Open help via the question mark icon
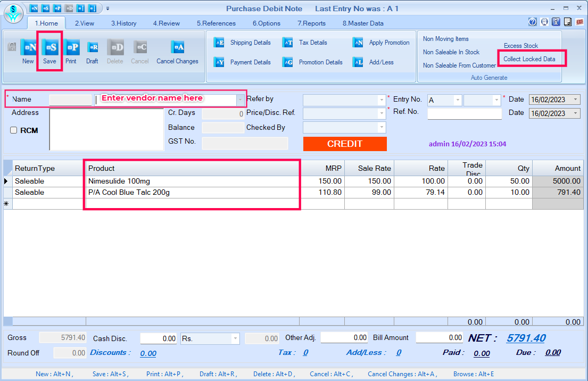588x381 pixels. tap(533, 22)
